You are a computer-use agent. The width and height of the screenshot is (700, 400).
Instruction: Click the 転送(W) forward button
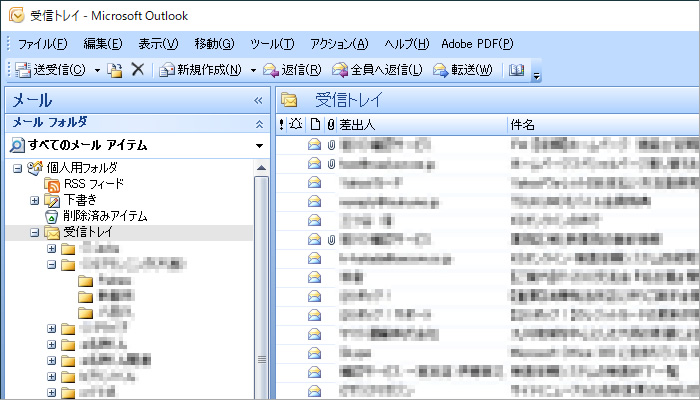click(462, 70)
